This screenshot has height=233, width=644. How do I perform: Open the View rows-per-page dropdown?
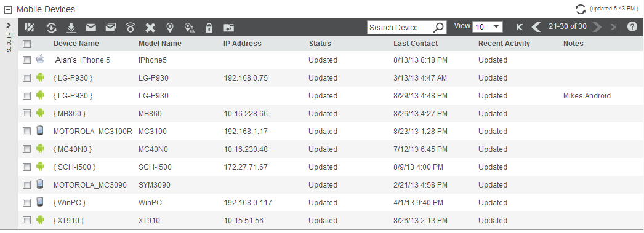pos(488,27)
